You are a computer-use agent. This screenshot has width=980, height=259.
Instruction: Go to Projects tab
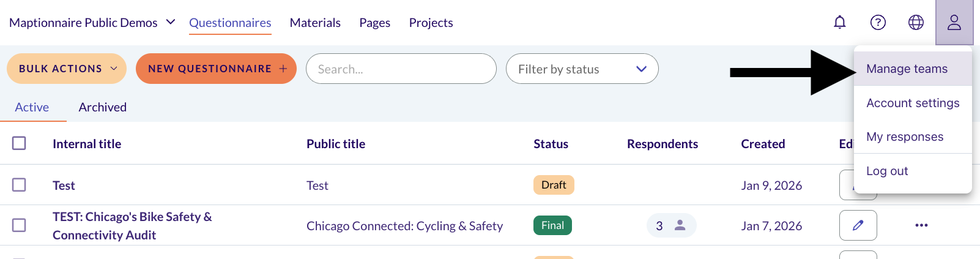click(431, 23)
